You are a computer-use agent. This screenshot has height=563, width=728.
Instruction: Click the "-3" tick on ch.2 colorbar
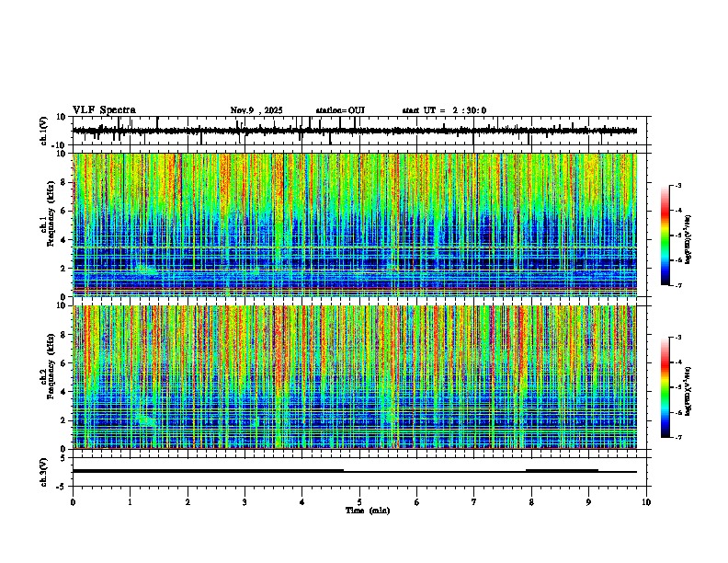click(677, 338)
